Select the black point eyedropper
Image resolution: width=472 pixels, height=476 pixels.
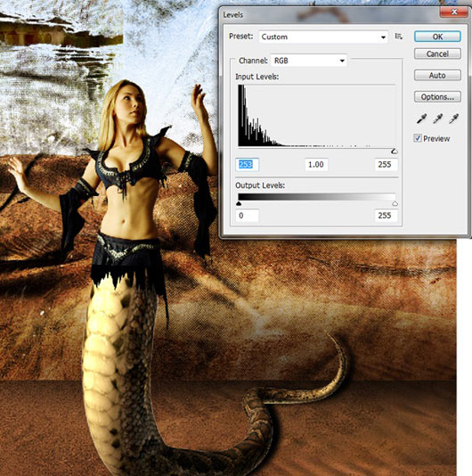tap(421, 119)
